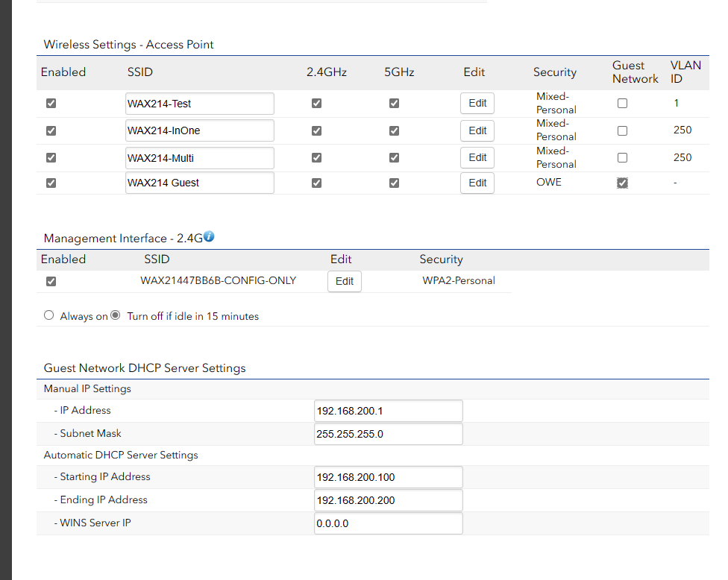
Task: Select Turn off if idle radio option
Action: coord(115,315)
